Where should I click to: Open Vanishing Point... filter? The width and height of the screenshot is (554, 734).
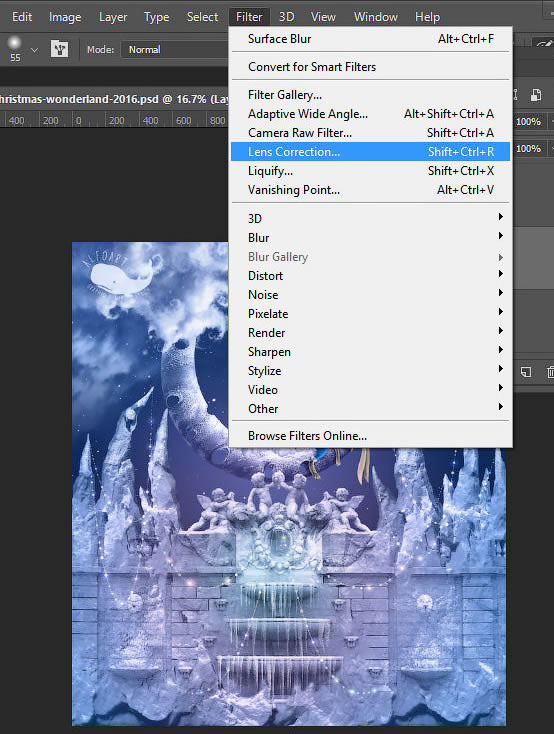click(x=370, y=190)
